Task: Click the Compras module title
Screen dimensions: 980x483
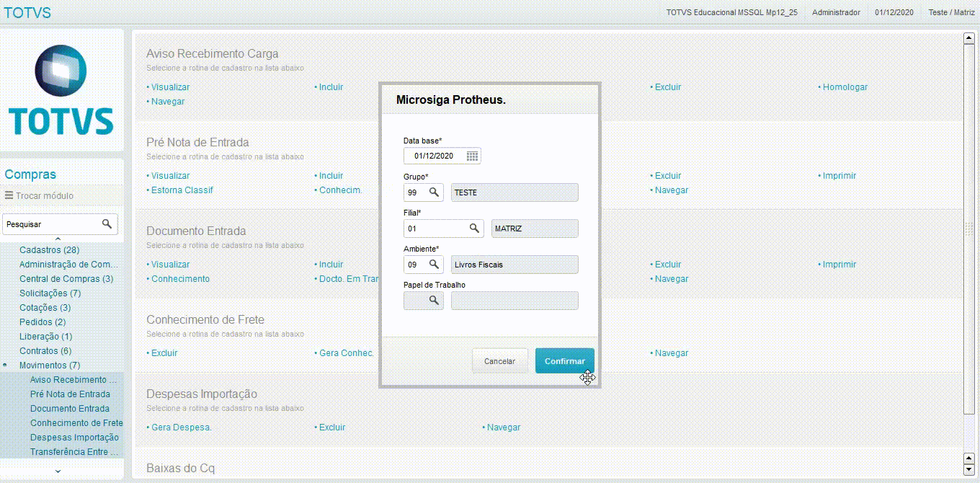Action: pyautogui.click(x=30, y=174)
